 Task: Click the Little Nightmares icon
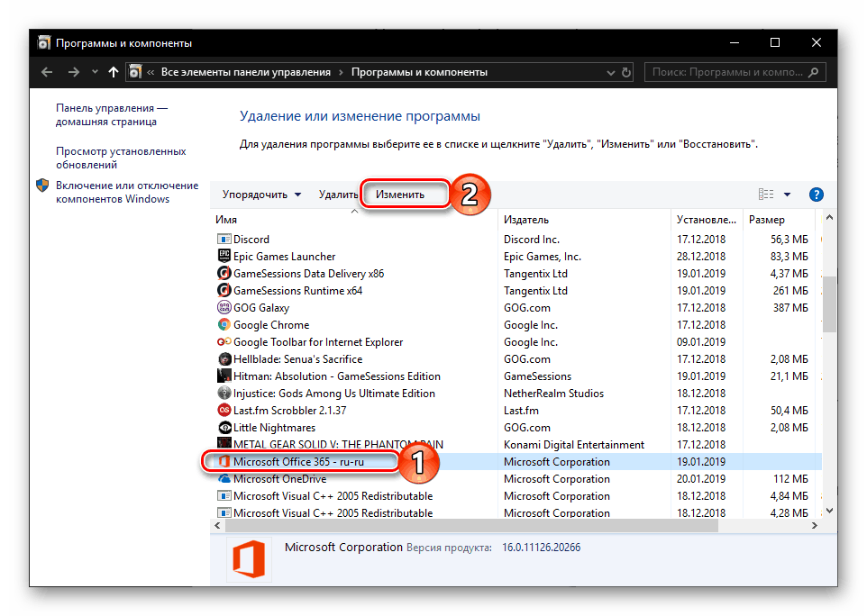(224, 427)
